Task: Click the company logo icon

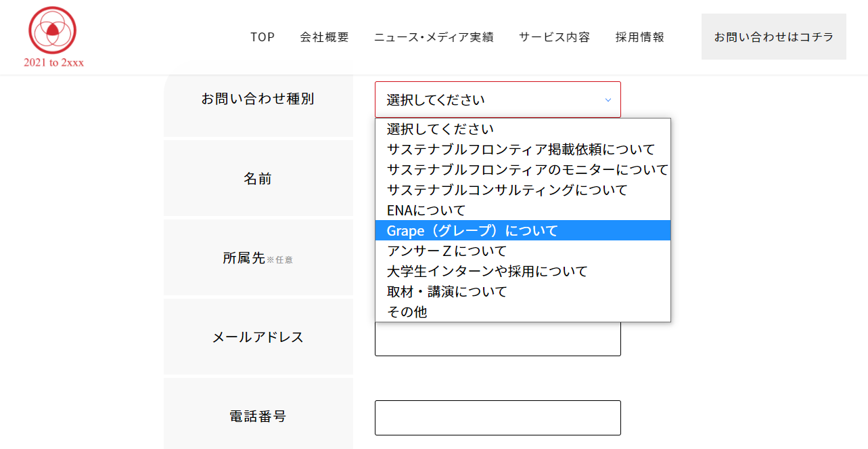Action: [x=53, y=30]
